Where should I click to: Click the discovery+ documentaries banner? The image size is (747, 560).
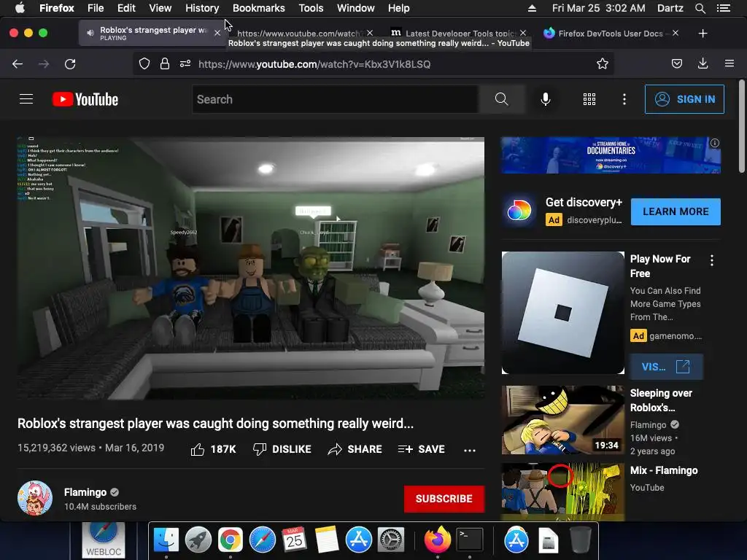coord(611,155)
